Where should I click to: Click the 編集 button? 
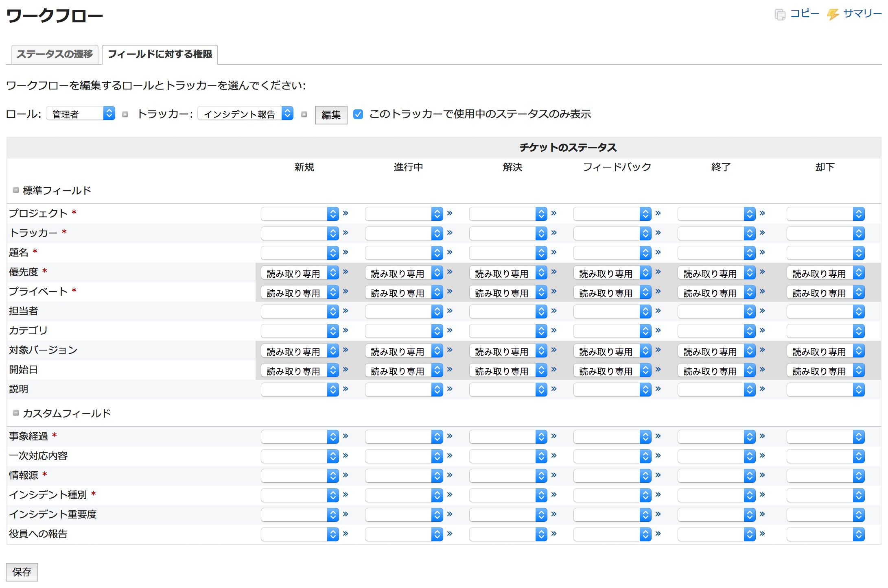(331, 115)
